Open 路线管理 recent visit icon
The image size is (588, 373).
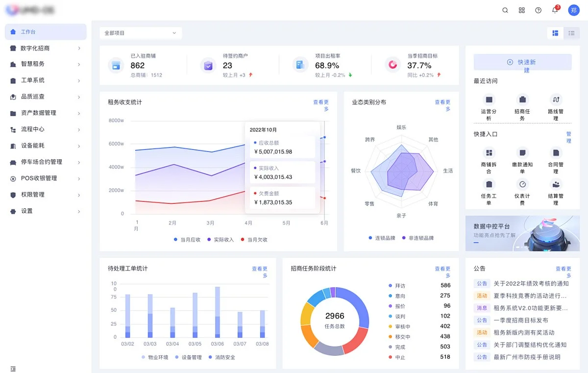coord(556,99)
